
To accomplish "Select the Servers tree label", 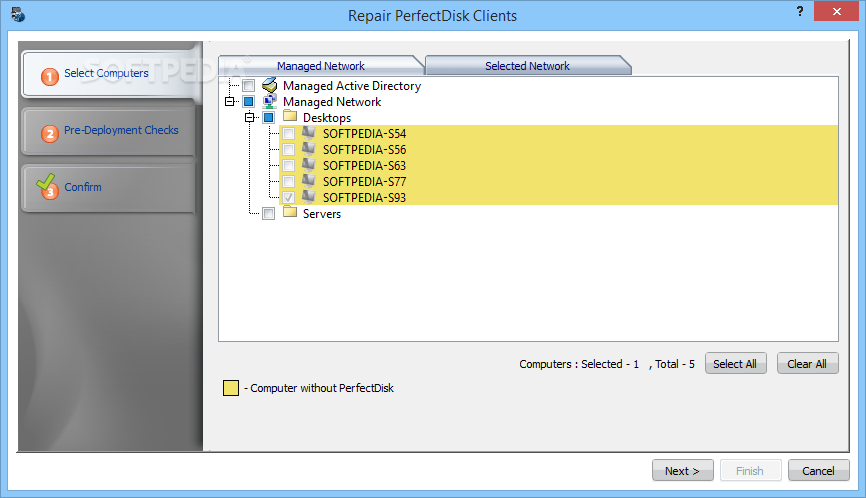I will click(x=322, y=214).
